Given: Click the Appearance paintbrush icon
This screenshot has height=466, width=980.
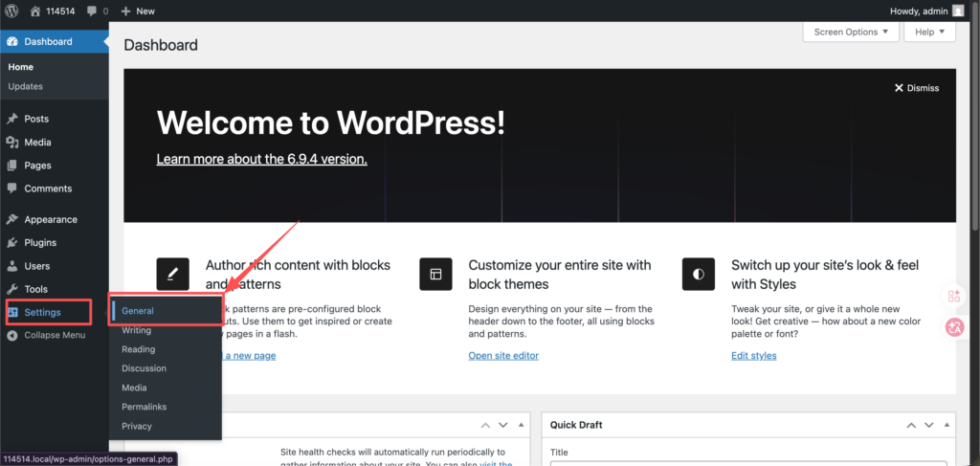Looking at the screenshot, I should point(12,220).
